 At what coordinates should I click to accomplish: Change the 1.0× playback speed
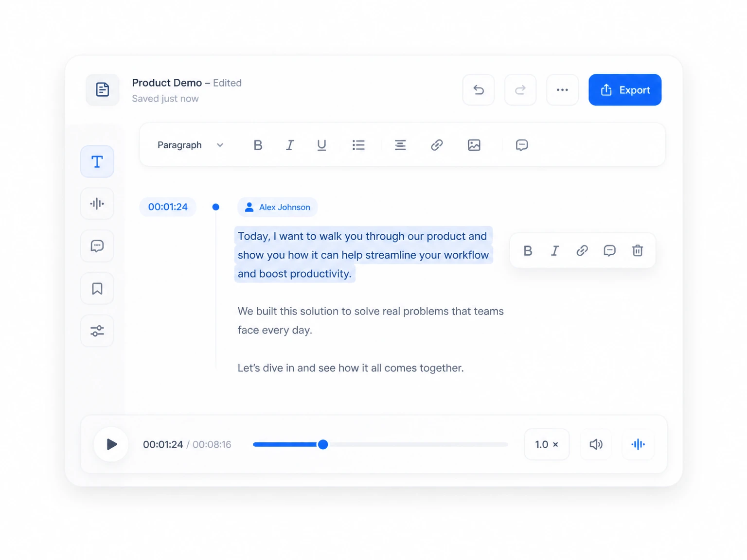[x=547, y=444]
